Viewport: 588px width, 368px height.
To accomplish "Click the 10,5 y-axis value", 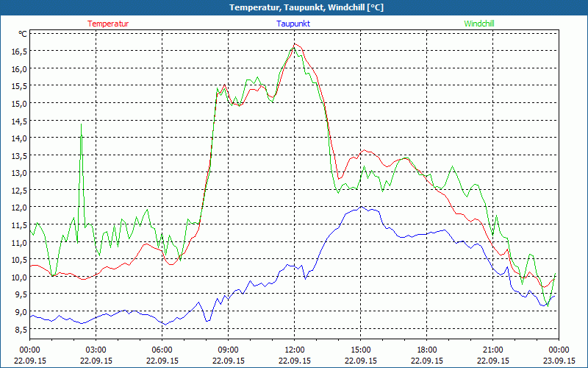I will 19,260.
